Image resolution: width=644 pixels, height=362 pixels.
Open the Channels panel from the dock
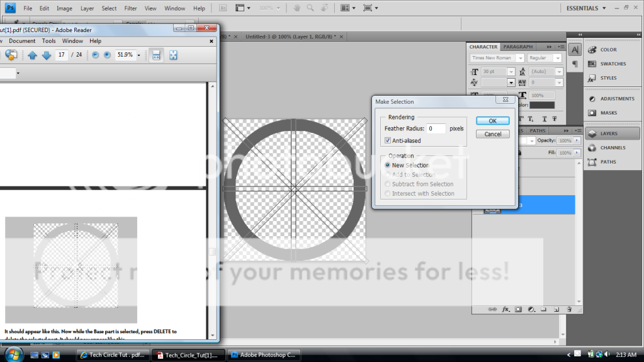[592, 147]
